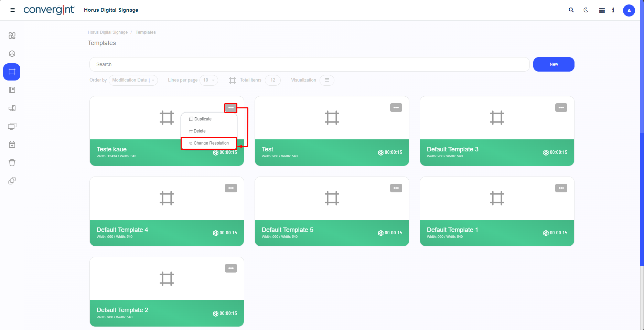Open the screens monitor icon in the sidebar

(12, 126)
